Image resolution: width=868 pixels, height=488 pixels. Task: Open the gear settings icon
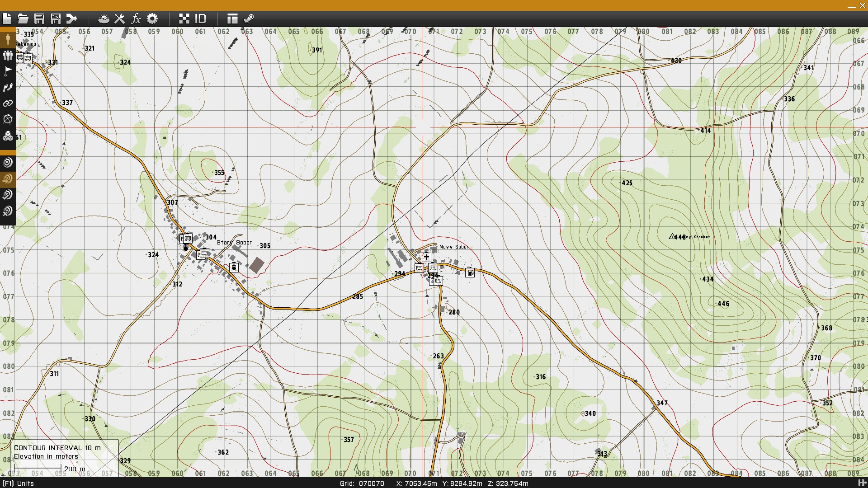(x=152, y=19)
